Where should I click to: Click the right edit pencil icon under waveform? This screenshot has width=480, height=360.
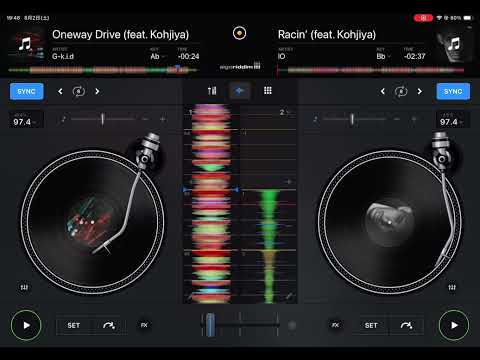(x=290, y=296)
